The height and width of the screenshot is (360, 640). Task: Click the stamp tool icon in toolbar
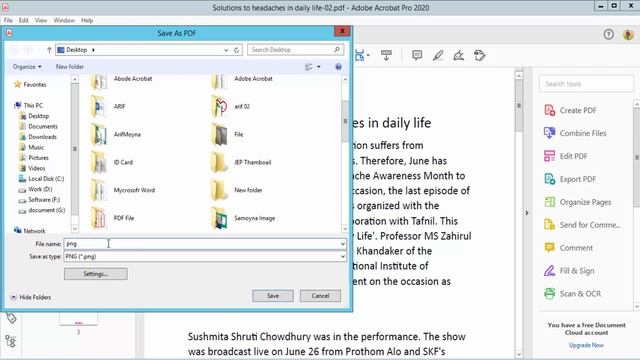(x=480, y=55)
